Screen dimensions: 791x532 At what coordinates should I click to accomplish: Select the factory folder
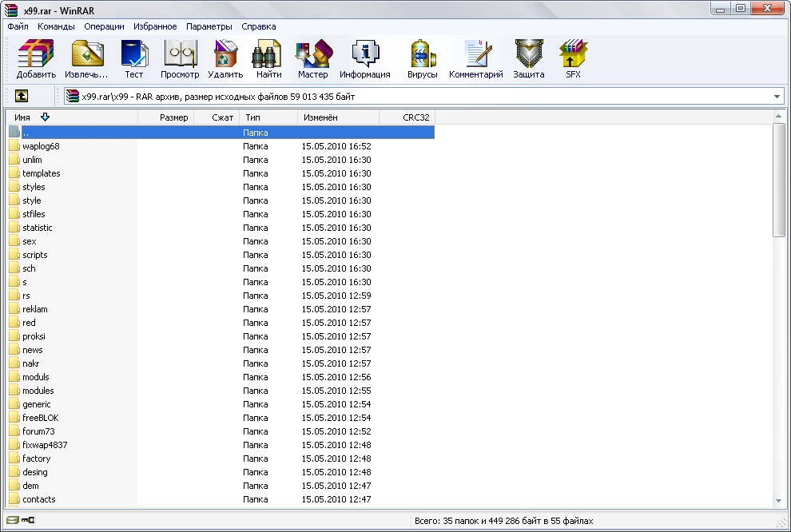pyautogui.click(x=37, y=459)
